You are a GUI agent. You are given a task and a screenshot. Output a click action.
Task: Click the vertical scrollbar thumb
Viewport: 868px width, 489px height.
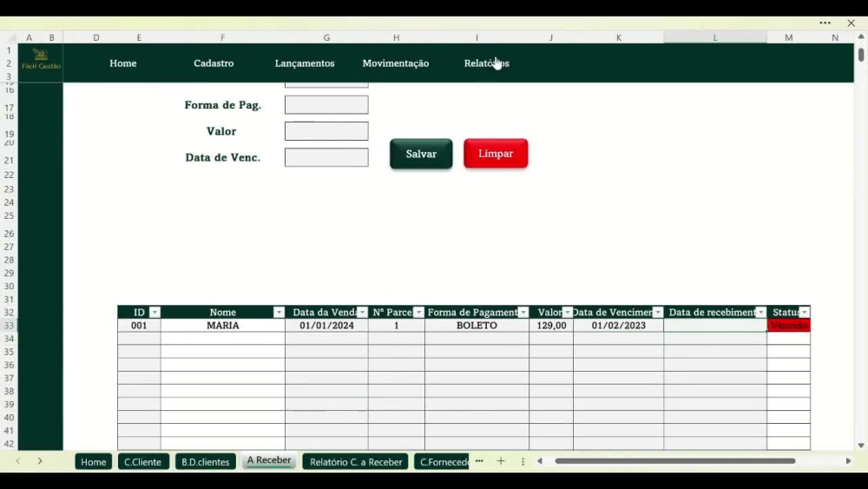point(861,55)
